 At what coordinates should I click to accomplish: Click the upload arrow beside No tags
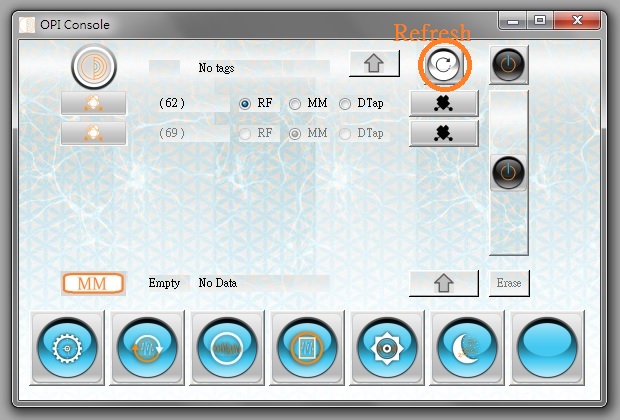tap(374, 63)
